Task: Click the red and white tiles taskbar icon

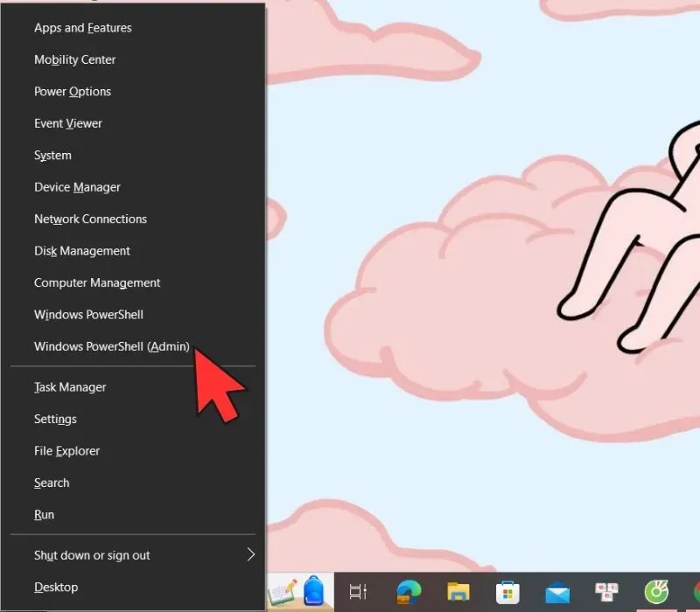Action: (x=607, y=593)
